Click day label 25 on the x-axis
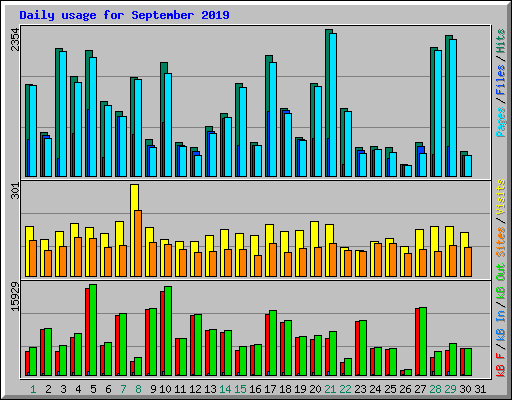The height and width of the screenshot is (400, 512). (x=390, y=389)
